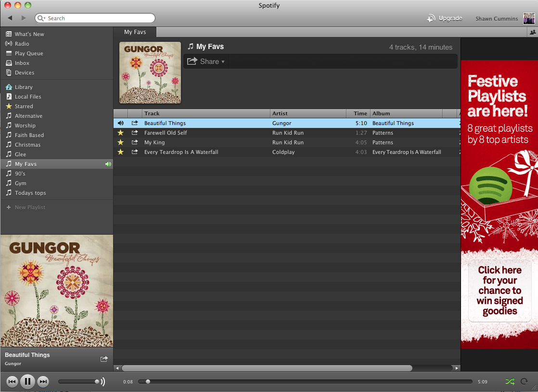This screenshot has height=392, width=538.
Task: Click the Upgrade button
Action: click(445, 18)
